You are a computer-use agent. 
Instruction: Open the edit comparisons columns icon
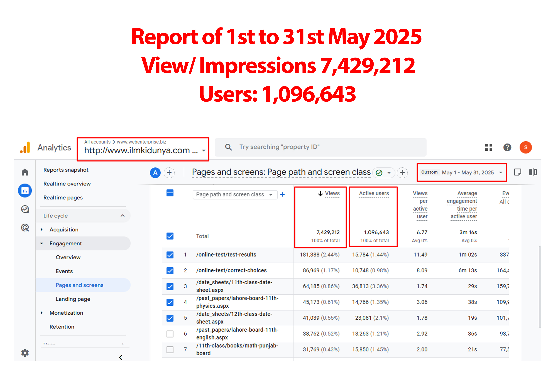533,172
